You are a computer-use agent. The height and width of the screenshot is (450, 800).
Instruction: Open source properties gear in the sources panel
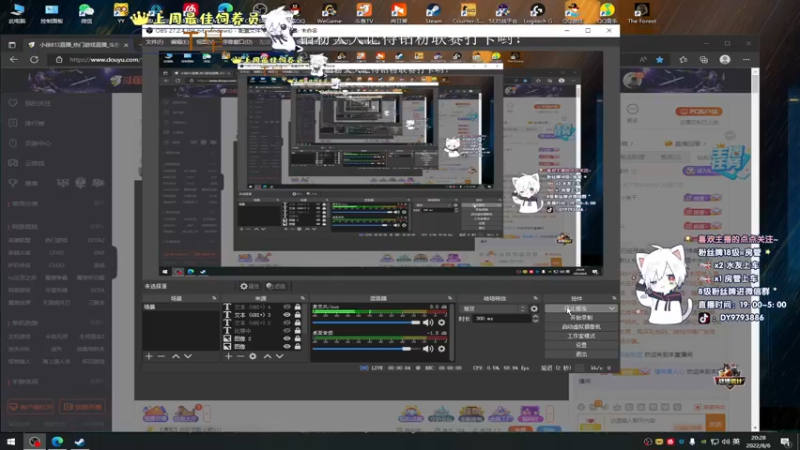[x=253, y=356]
